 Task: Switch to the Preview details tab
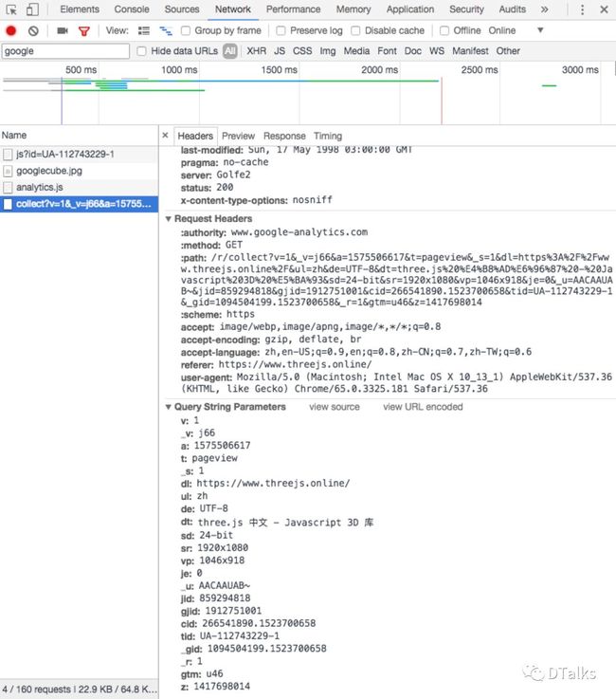(x=238, y=136)
